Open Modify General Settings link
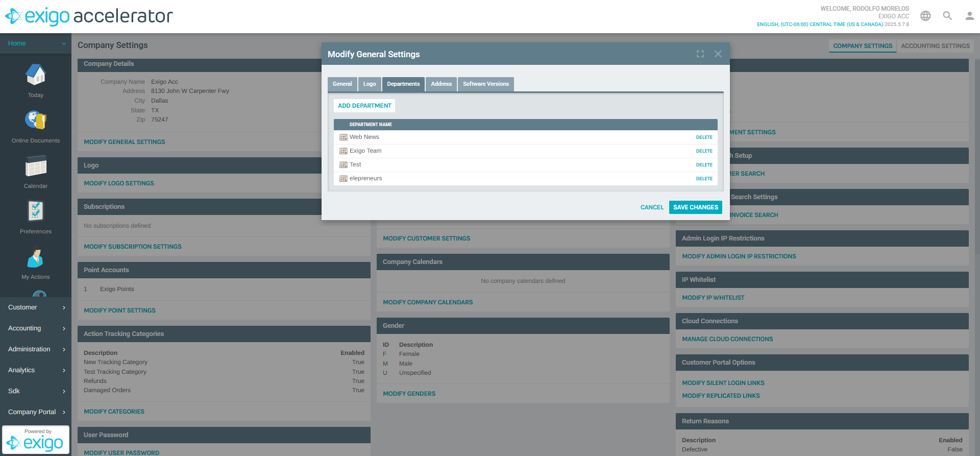This screenshot has height=456, width=980. coord(125,142)
